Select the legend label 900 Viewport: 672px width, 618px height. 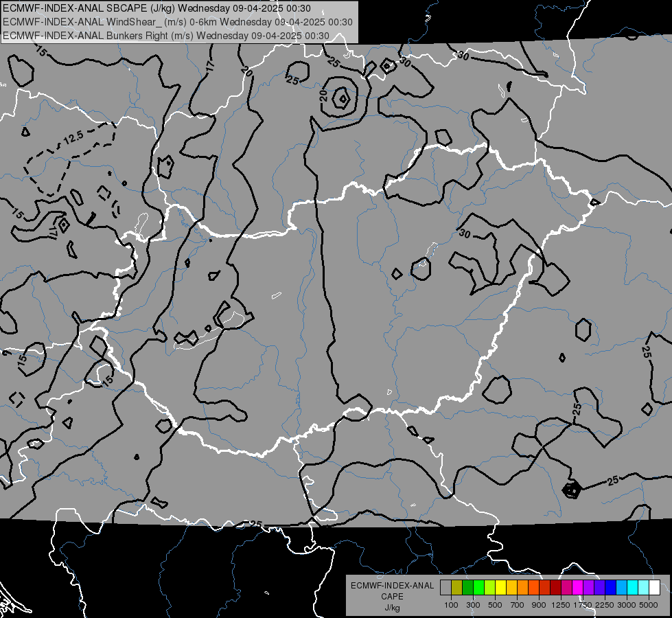[539, 605]
